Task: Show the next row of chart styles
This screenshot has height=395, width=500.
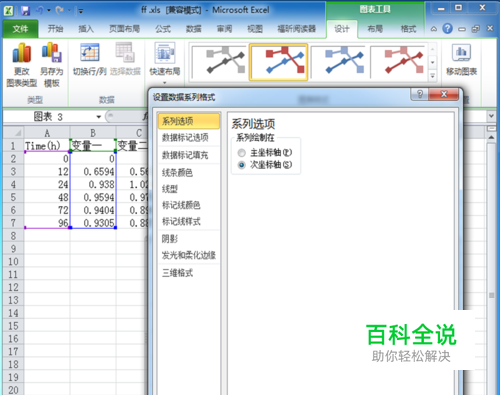Action: (x=432, y=62)
